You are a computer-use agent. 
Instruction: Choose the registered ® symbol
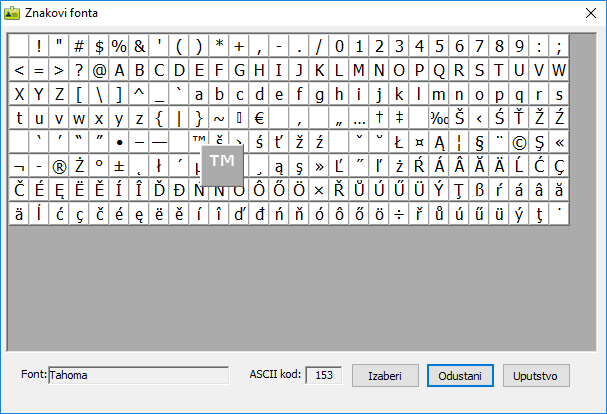(59, 166)
